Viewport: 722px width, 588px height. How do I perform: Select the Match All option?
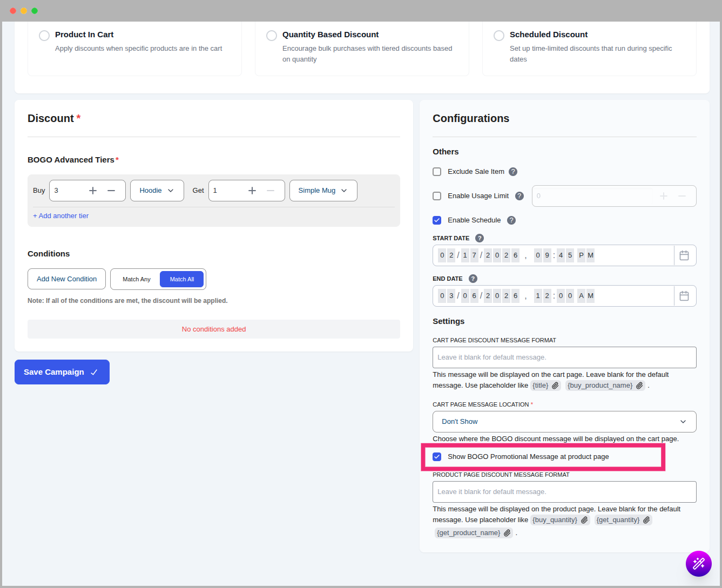coord(181,279)
